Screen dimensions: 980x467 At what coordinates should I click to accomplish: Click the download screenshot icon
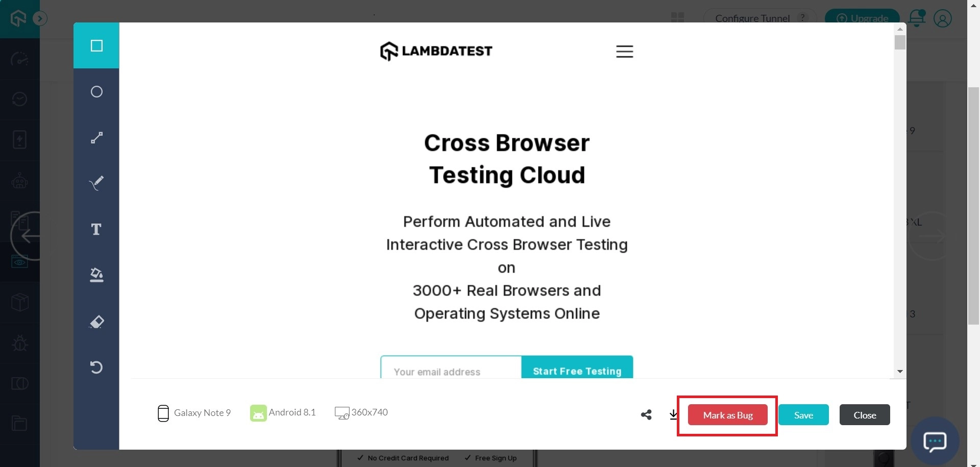tap(674, 414)
